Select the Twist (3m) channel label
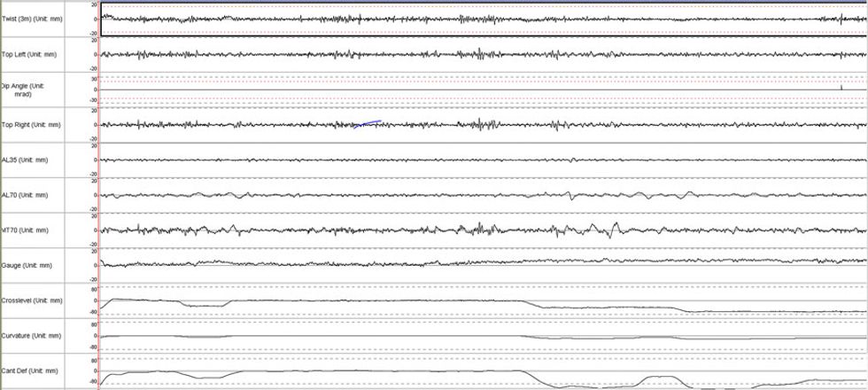Screen dimensions: 868x390 point(29,19)
